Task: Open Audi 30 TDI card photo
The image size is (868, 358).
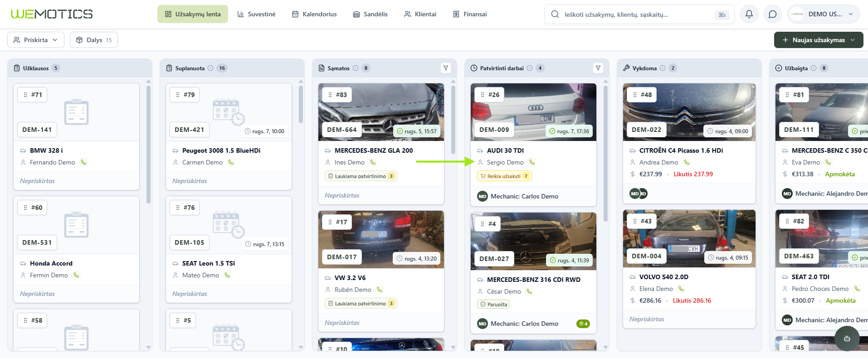Action: click(x=533, y=112)
